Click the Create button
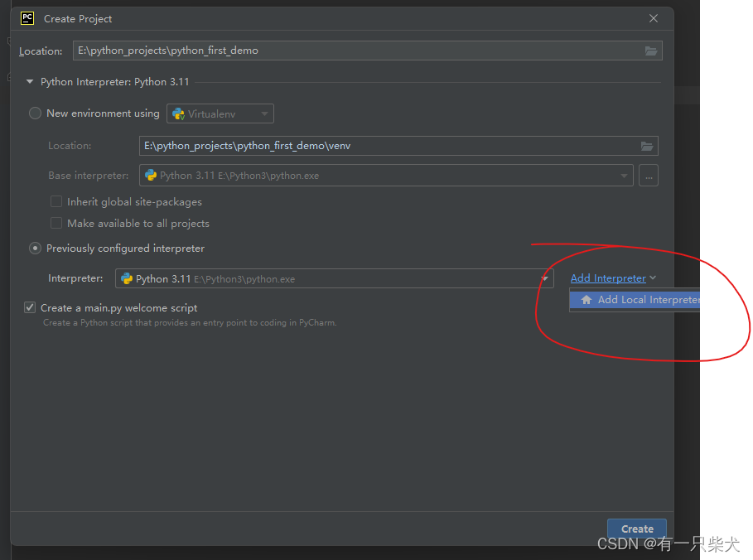 [637, 529]
